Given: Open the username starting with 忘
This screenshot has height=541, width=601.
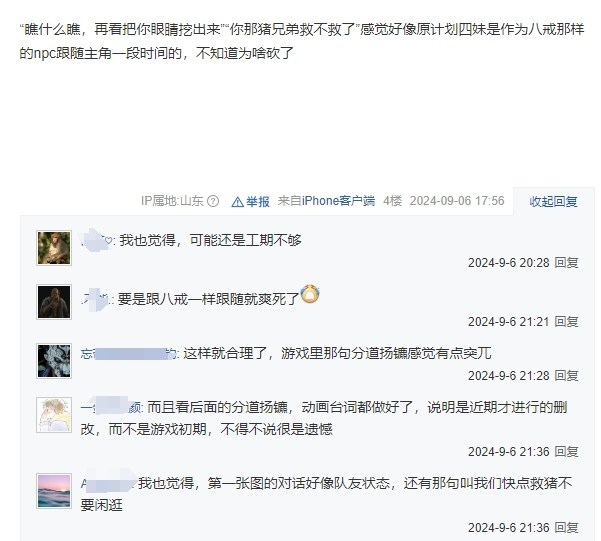Looking at the screenshot, I should point(129,354).
